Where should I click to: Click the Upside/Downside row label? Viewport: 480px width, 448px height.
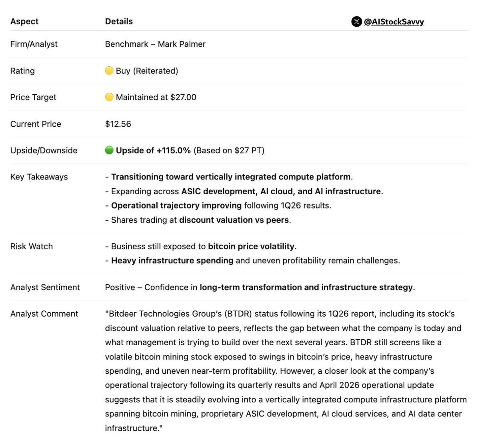pos(44,151)
